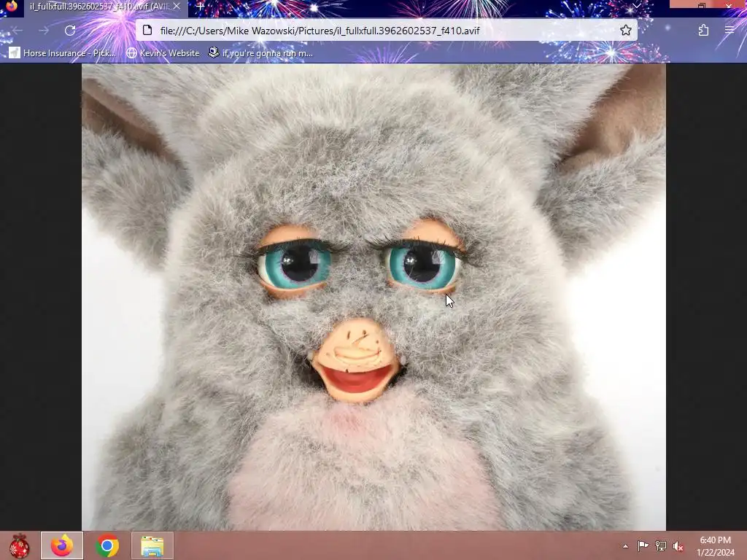Screen dimensions: 747x560
Task: Bookmark this page with the star icon
Action: coord(625,31)
